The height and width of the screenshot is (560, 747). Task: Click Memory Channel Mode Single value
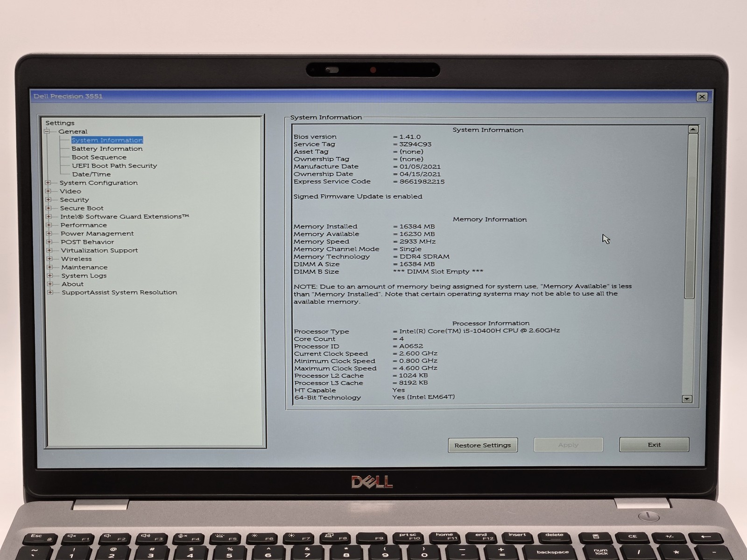[410, 249]
